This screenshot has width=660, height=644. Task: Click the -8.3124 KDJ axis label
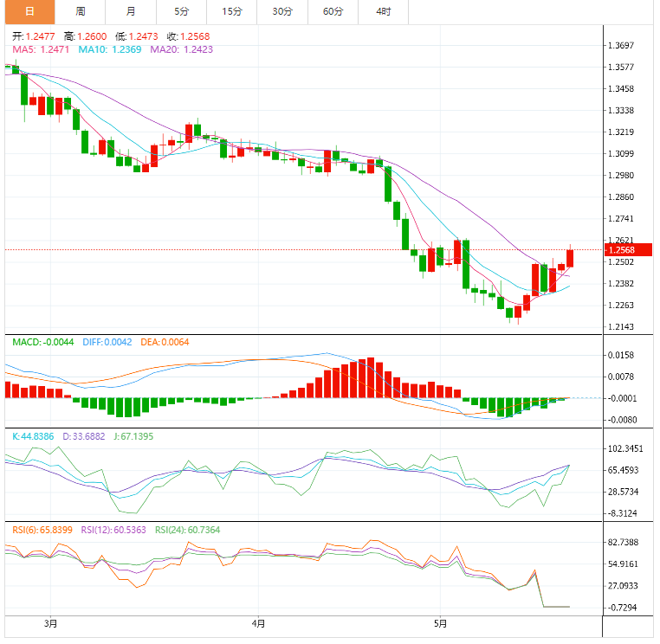[624, 513]
